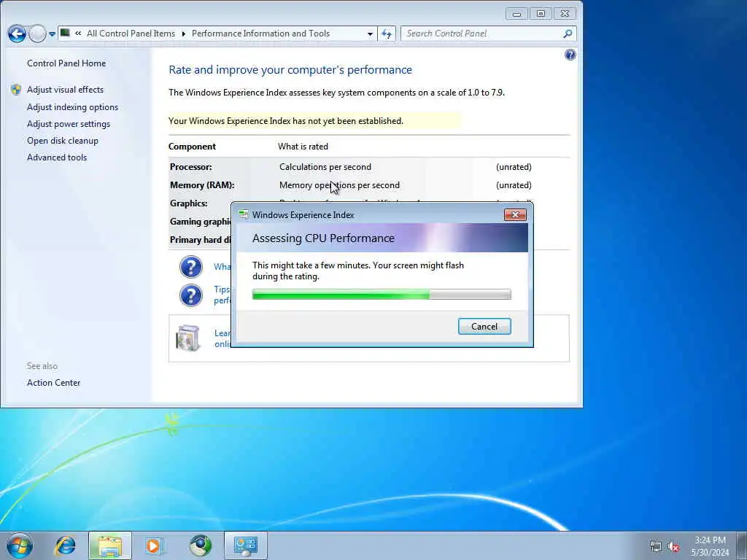Image resolution: width=747 pixels, height=560 pixels.
Task: Click 'Performance Information and Tools' breadcrumb
Action: click(260, 34)
